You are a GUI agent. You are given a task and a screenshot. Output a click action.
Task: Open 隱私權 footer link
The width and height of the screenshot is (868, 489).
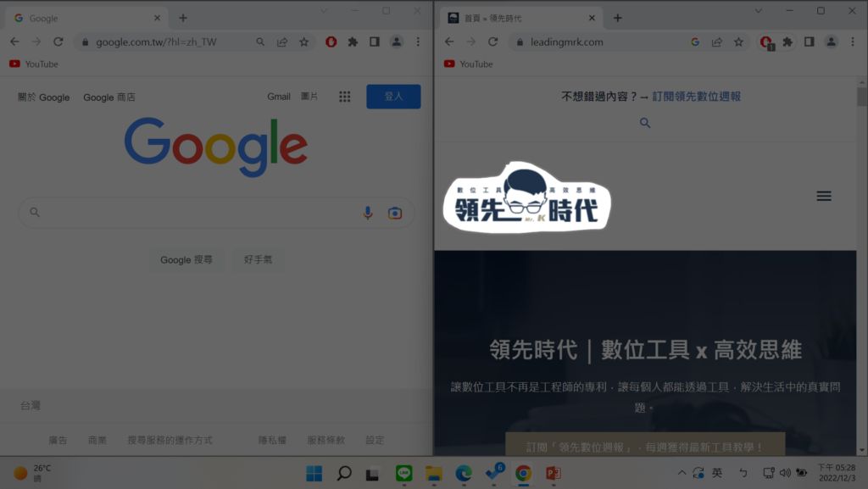click(x=272, y=441)
